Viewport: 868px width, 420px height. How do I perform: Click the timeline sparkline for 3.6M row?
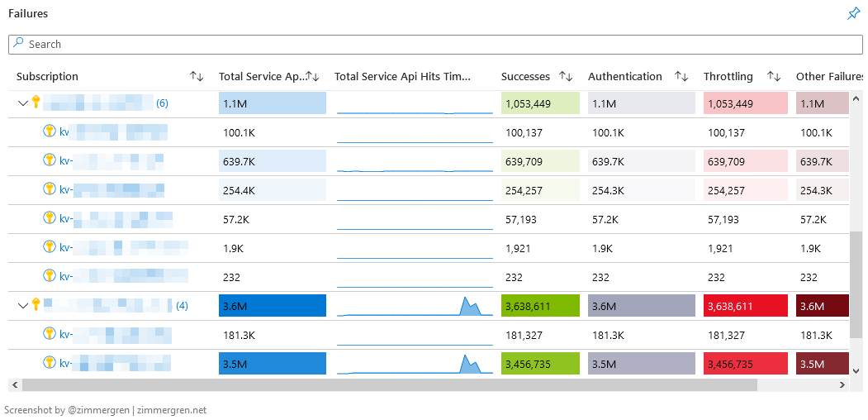[x=415, y=306]
